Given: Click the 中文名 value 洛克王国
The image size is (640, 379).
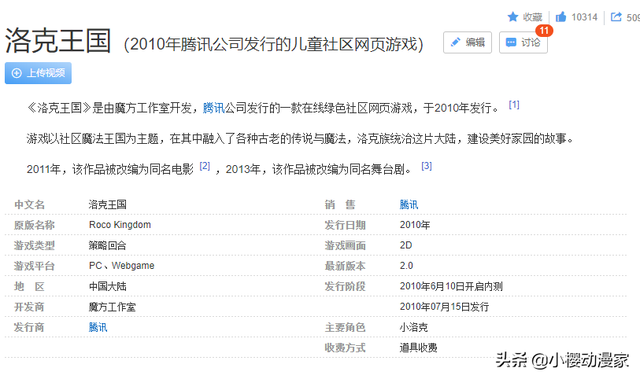Looking at the screenshot, I should pyautogui.click(x=107, y=204).
